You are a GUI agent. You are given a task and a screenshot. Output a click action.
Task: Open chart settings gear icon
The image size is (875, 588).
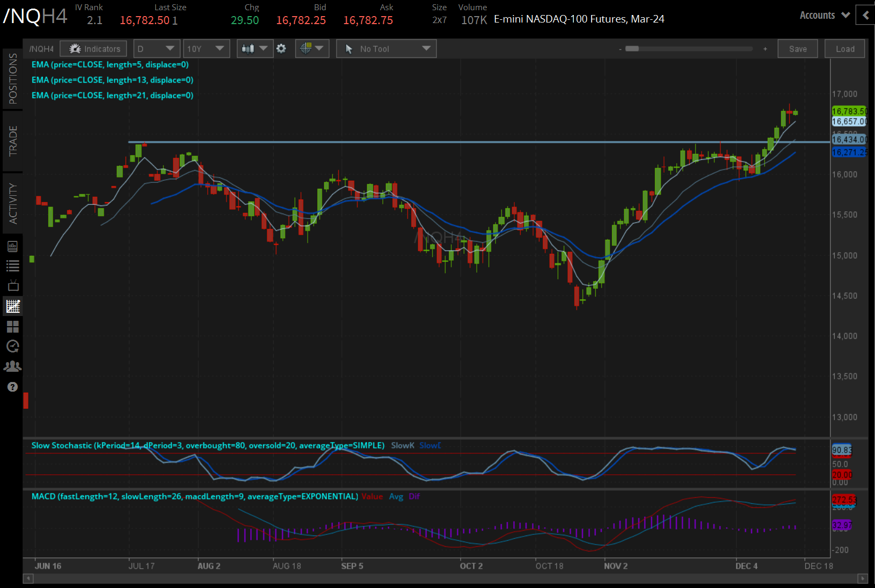pos(281,49)
